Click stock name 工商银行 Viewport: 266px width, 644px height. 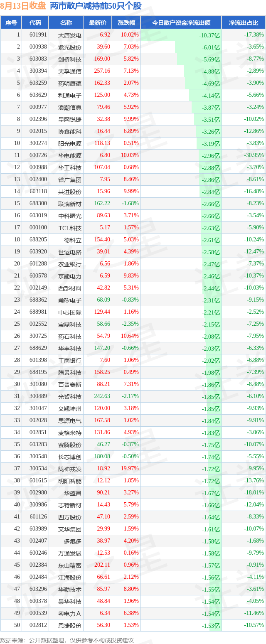[70, 360]
